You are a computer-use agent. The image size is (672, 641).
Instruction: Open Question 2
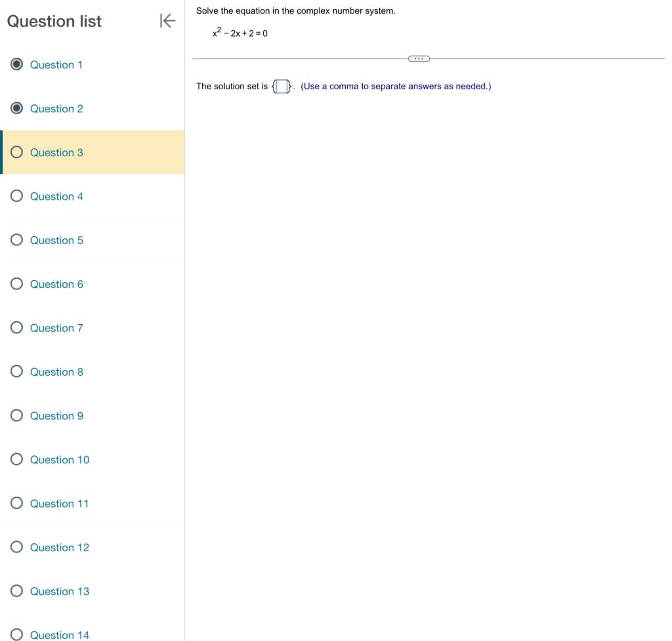coord(56,108)
